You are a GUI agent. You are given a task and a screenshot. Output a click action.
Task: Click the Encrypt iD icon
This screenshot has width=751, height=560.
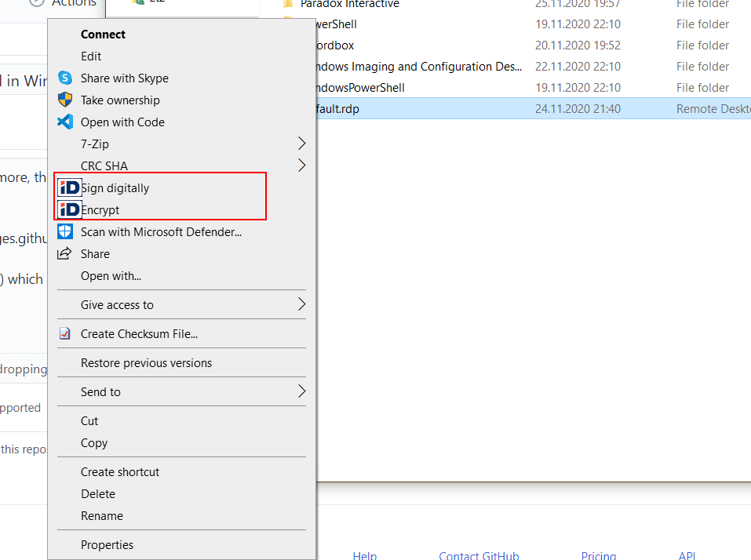click(69, 209)
